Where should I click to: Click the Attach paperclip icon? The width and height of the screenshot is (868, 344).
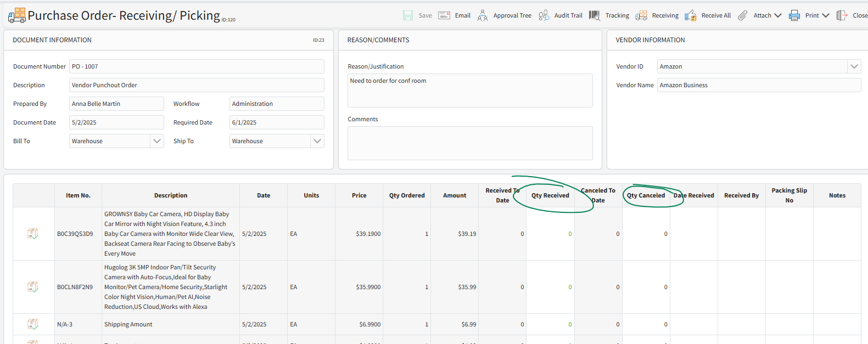(x=742, y=15)
